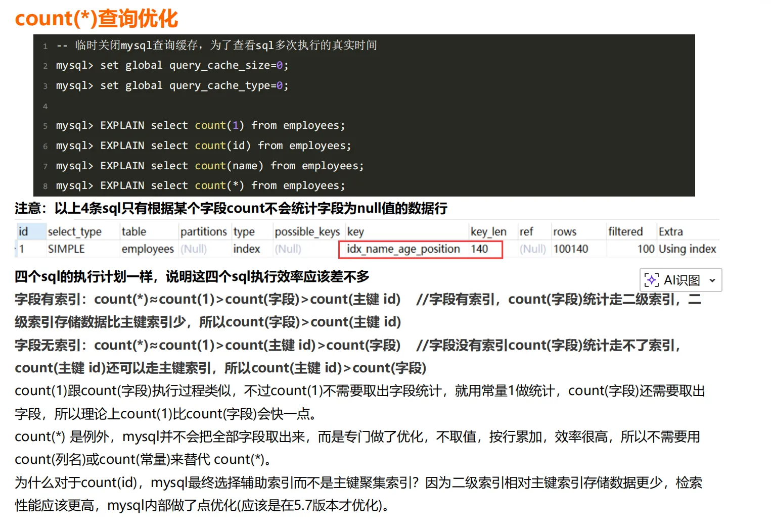
Task: Click the Null value under possible_keys
Action: tap(288, 249)
